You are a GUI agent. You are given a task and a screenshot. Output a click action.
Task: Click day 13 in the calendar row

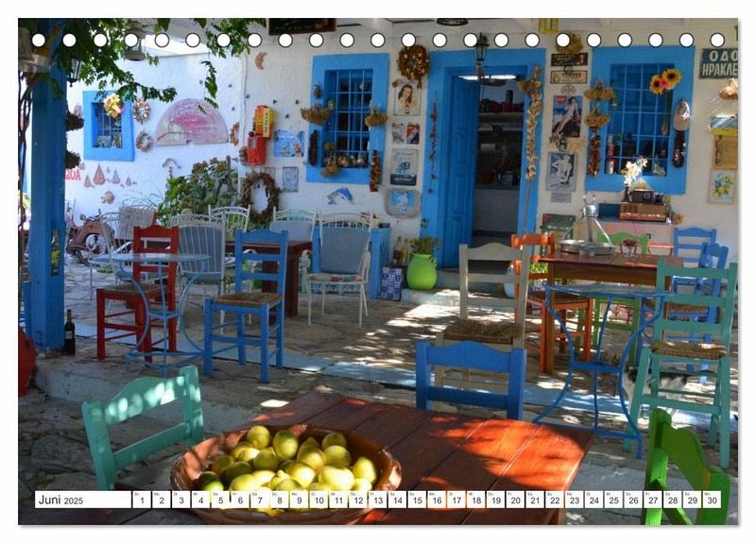[x=377, y=500]
